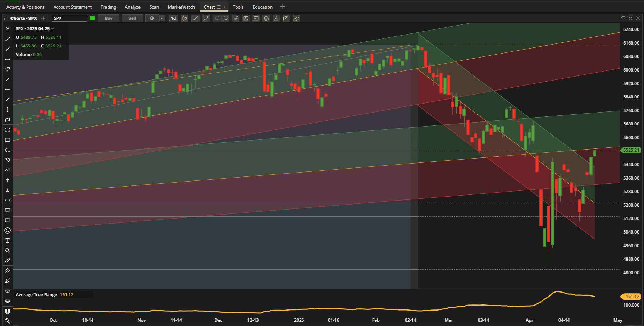Click the SPX symbol input field
The height and width of the screenshot is (326, 644).
(69, 18)
